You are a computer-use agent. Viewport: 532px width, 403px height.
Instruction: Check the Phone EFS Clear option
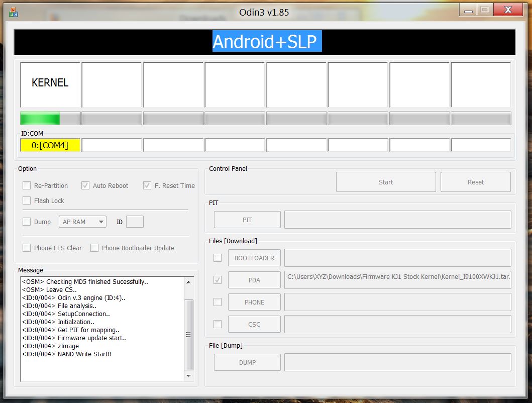(x=27, y=248)
